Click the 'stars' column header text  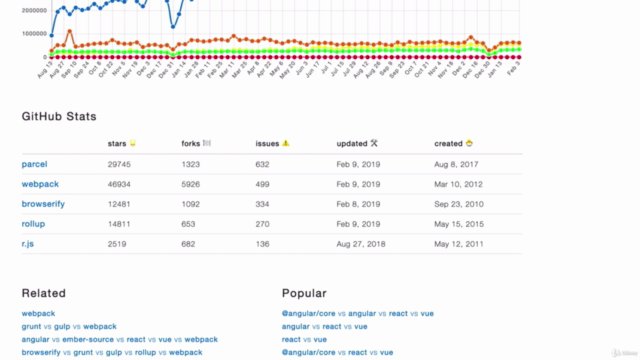point(117,144)
